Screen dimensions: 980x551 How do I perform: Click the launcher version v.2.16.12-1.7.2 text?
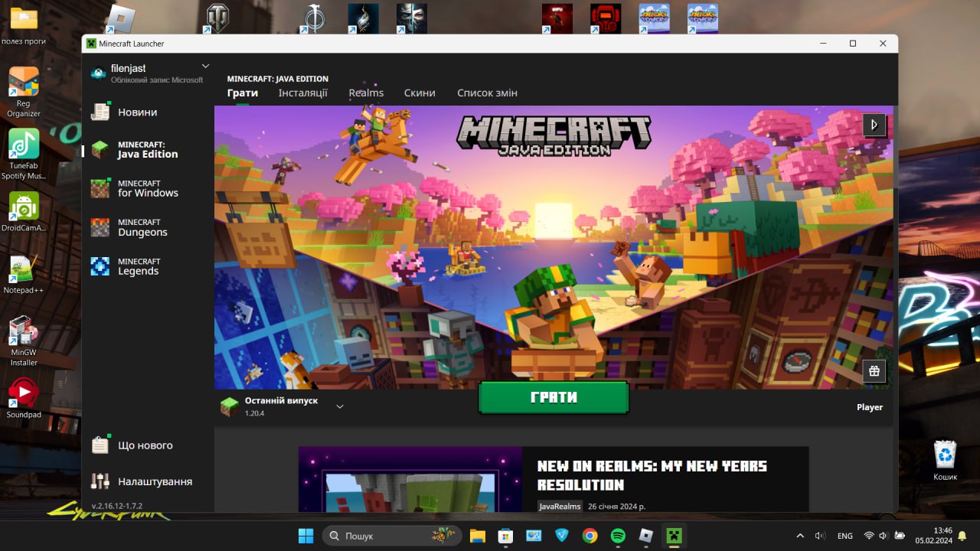click(x=117, y=506)
